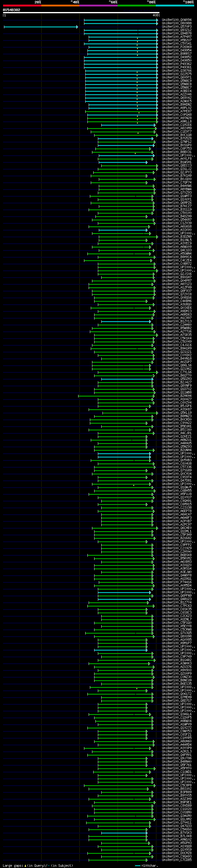The width and height of the screenshot is (197, 868).
Task: Select hit UniRef100_Q5DZM3
Action: pos(177,379)
